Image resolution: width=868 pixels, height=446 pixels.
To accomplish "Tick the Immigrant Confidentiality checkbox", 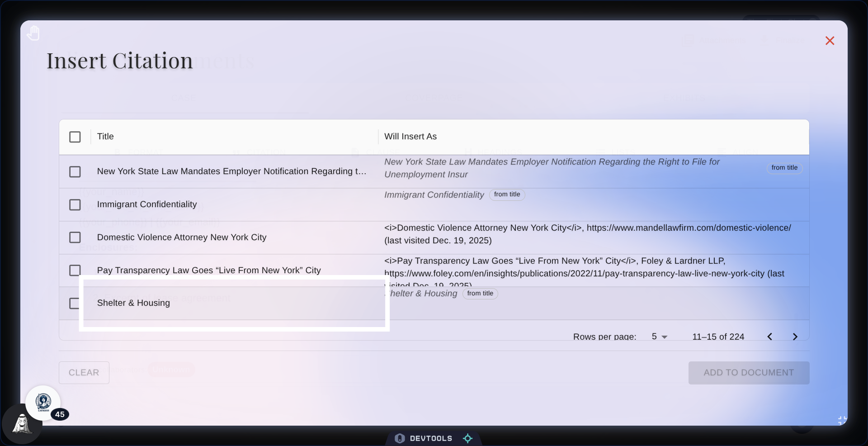I will (x=75, y=205).
